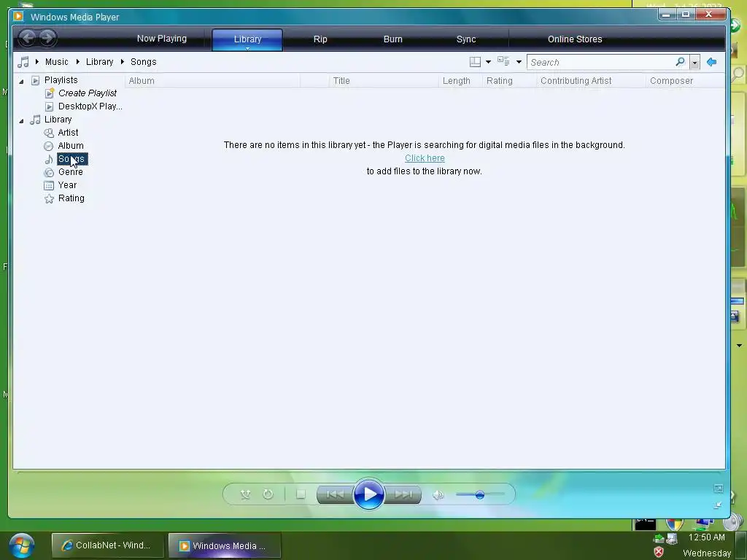Sort by the Contributing Artist column header
The width and height of the screenshot is (747, 560).
591,81
